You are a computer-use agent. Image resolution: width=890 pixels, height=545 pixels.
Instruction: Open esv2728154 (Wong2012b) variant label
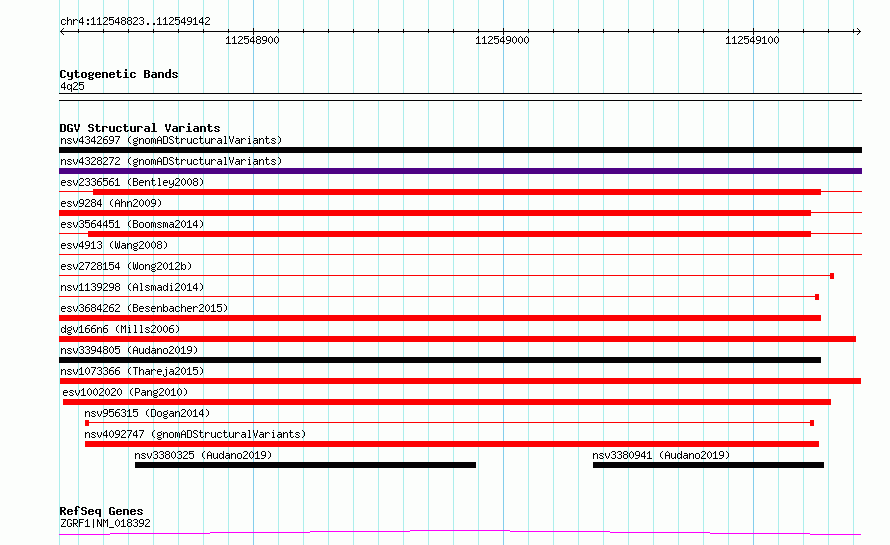pyautogui.click(x=126, y=266)
